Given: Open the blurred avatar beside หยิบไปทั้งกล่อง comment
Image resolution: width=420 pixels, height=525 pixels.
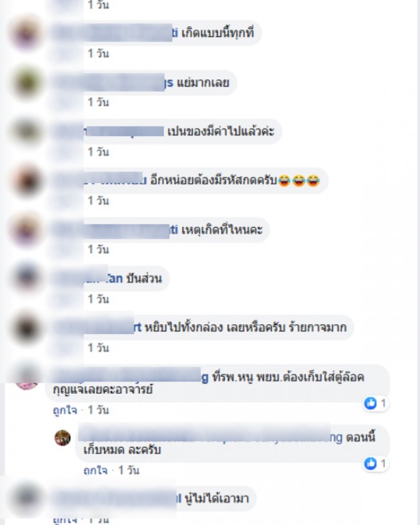Looking at the screenshot, I should point(26,327).
